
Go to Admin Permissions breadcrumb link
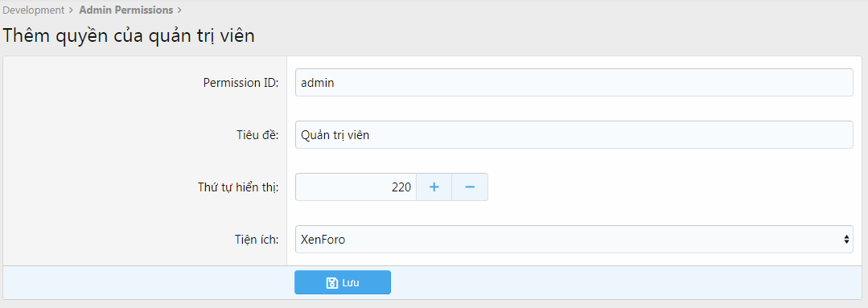pyautogui.click(x=126, y=10)
